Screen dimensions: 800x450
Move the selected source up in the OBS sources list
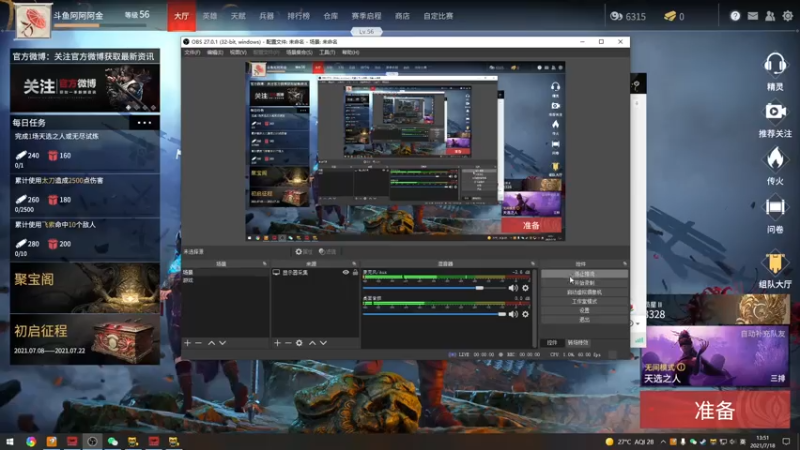[312, 343]
